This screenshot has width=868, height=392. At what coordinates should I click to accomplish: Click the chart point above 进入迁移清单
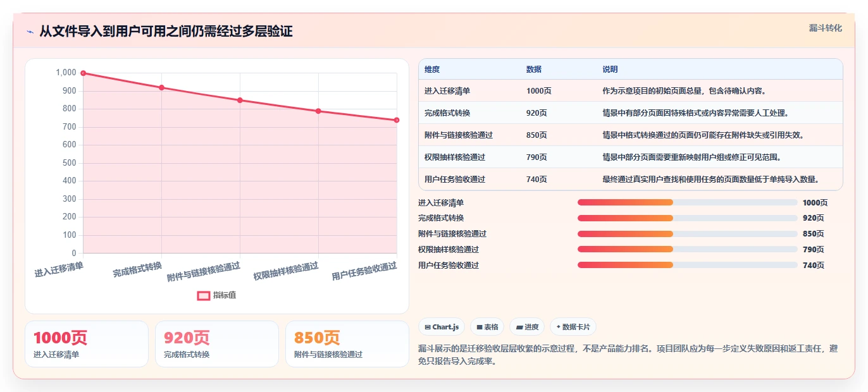(x=83, y=73)
